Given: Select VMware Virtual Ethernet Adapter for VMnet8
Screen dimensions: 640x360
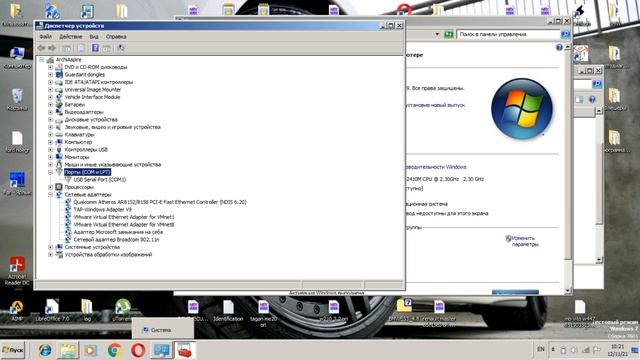Looking at the screenshot, I should click(124, 224).
